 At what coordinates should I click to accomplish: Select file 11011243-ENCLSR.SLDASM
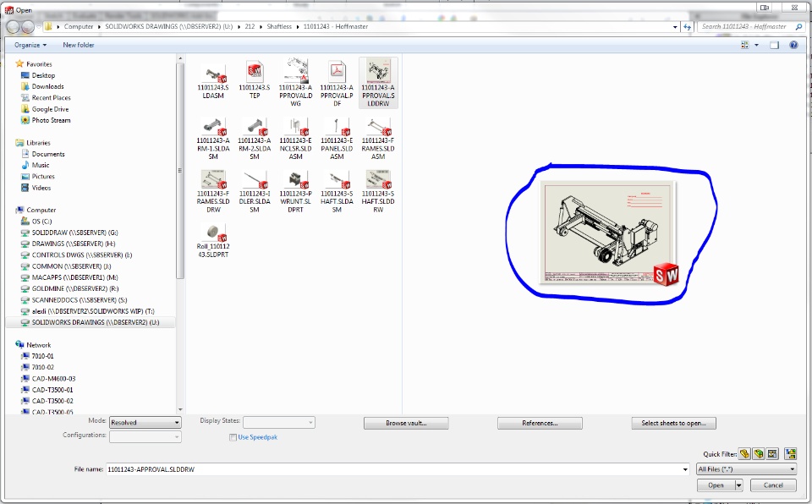coord(295,139)
